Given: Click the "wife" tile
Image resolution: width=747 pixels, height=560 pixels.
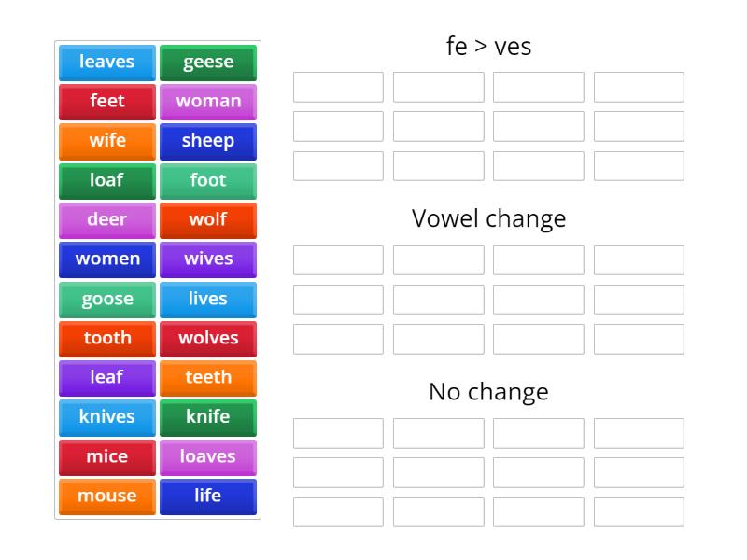Looking at the screenshot, I should pyautogui.click(x=106, y=141).
